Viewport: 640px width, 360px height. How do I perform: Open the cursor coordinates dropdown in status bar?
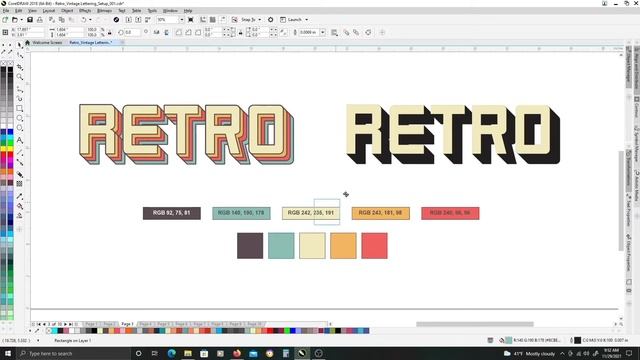(38, 340)
